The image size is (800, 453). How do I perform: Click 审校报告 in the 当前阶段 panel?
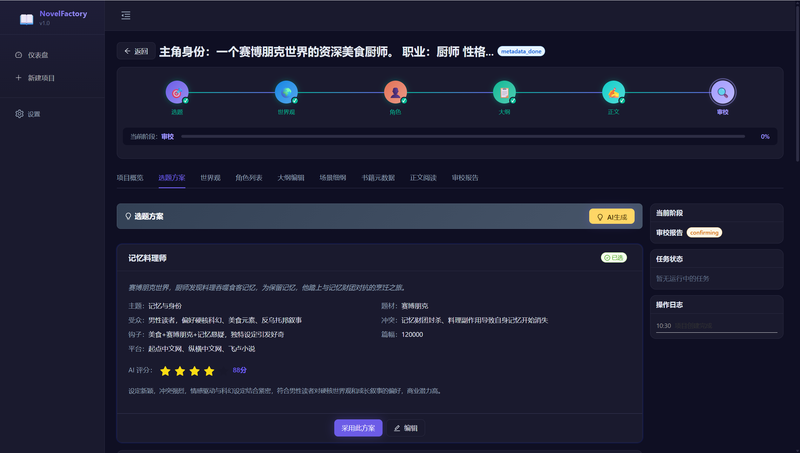669,233
